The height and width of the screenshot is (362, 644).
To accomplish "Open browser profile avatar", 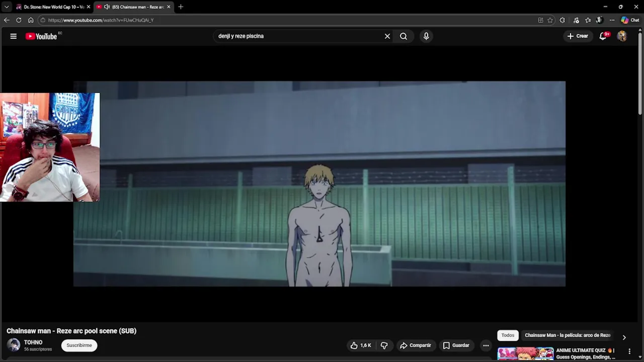I will point(599,20).
